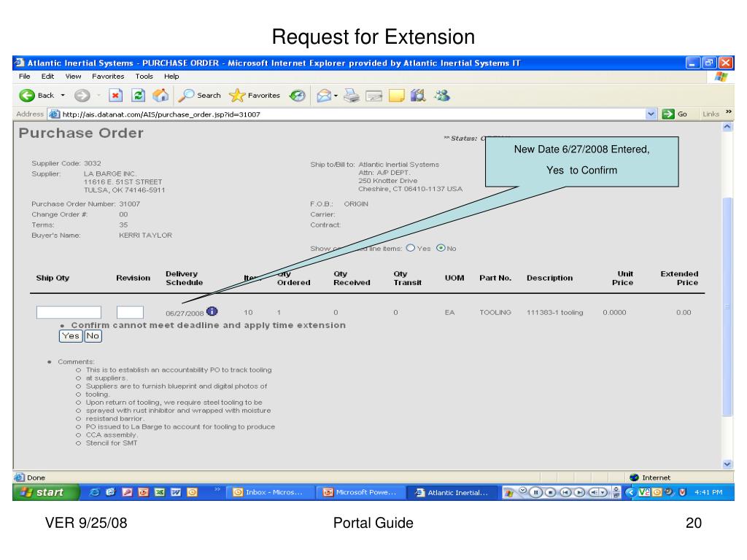Click the address bar URL field
The height and width of the screenshot is (560, 747).
pos(352,114)
